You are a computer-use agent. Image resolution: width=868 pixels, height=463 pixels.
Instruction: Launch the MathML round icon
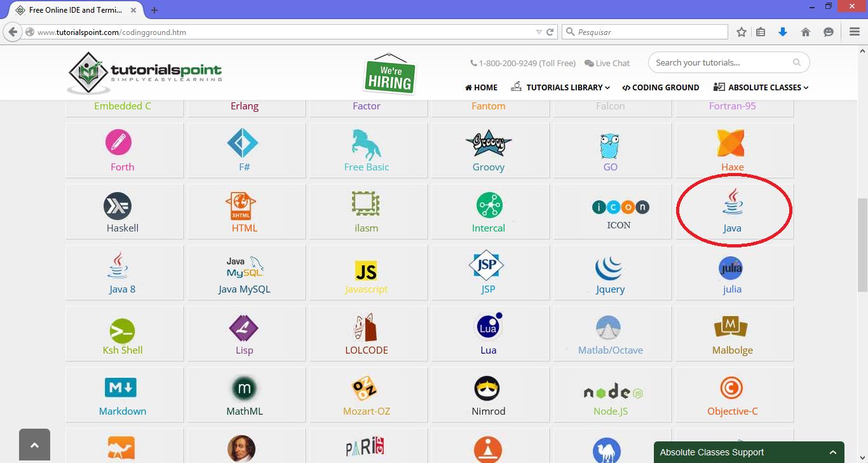244,388
